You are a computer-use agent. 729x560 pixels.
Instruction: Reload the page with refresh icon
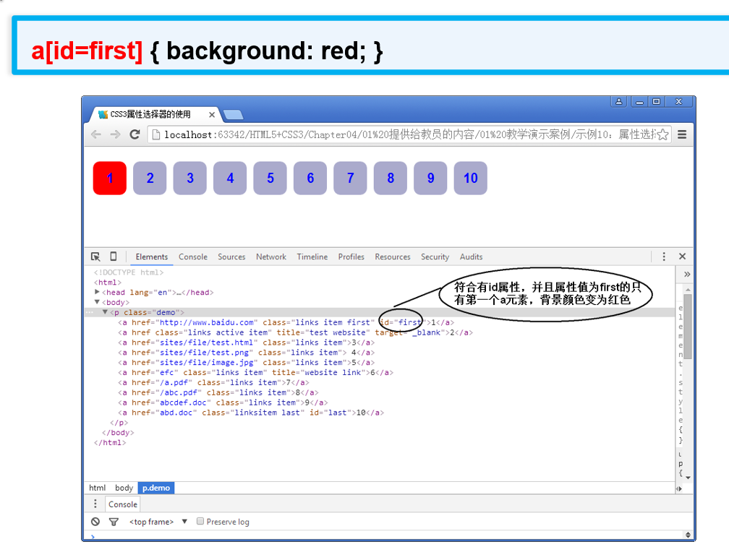[x=135, y=134]
